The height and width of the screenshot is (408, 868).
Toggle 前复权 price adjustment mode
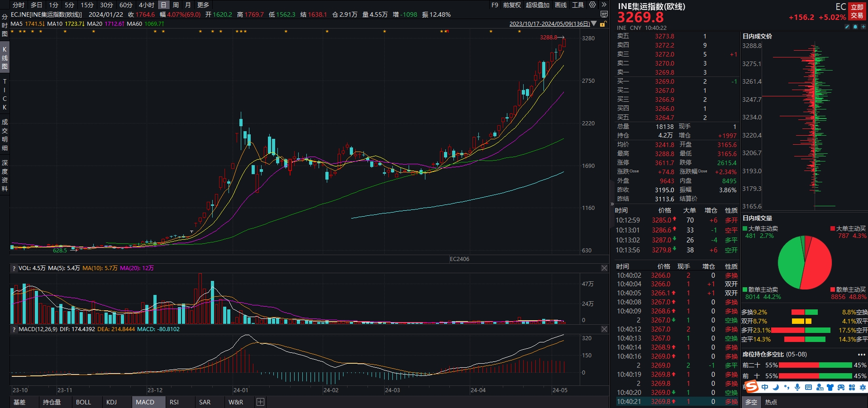[512, 5]
